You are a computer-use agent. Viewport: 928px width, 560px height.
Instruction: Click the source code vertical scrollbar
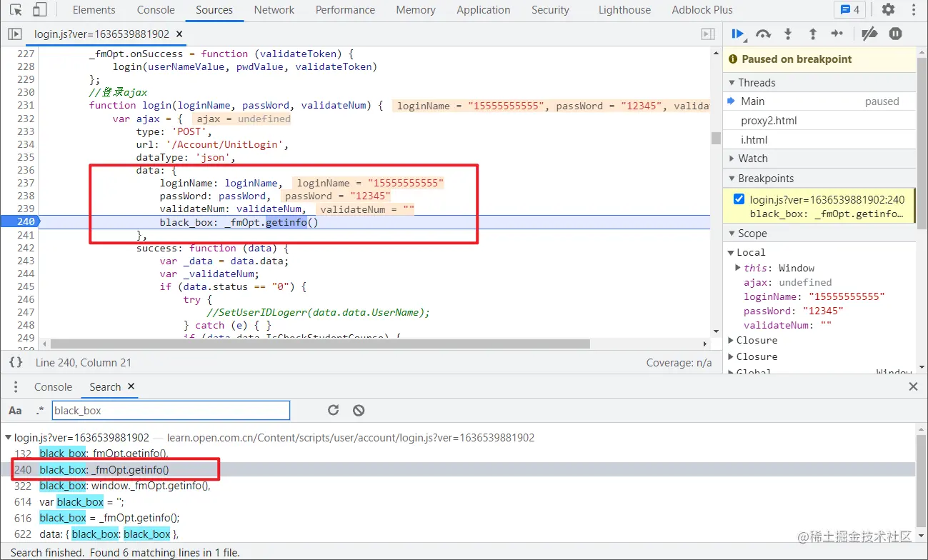click(x=716, y=138)
